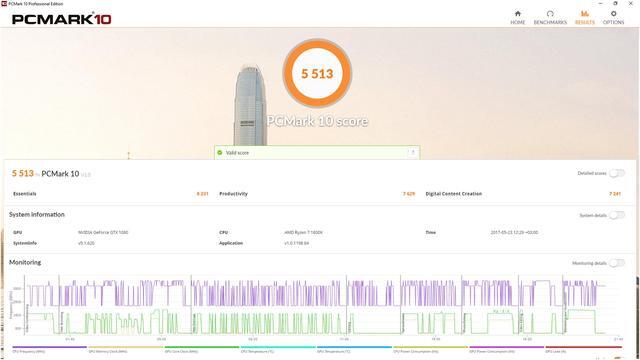Click the Digital Content Creation score row
The width and height of the screenshot is (640, 360).
[523, 194]
